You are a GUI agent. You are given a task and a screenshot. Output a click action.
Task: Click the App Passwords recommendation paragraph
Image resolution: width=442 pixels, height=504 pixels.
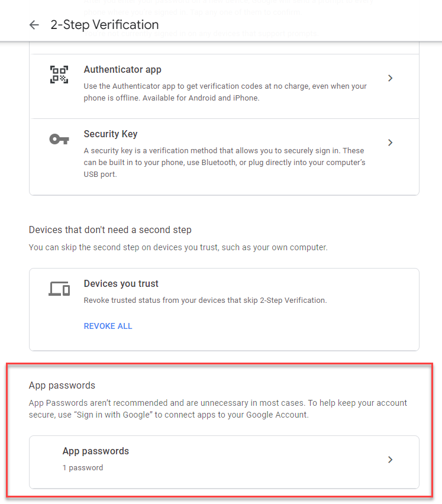coord(218,409)
